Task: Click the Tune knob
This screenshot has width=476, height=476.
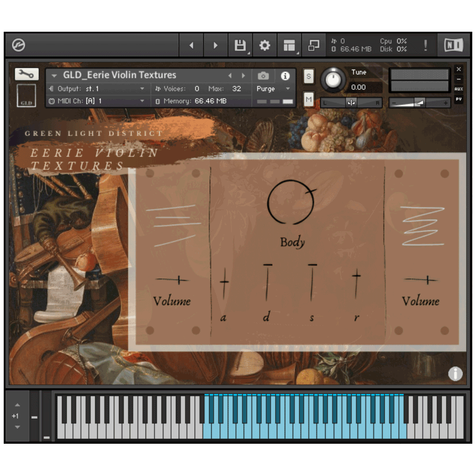Action: (x=333, y=79)
